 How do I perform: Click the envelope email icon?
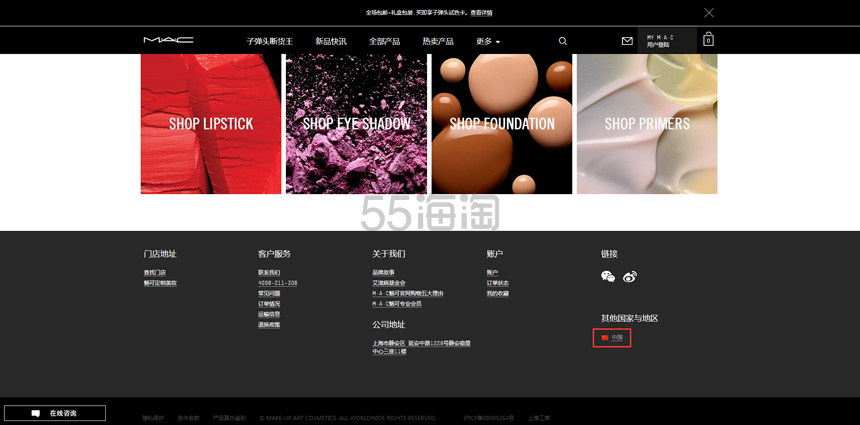627,41
